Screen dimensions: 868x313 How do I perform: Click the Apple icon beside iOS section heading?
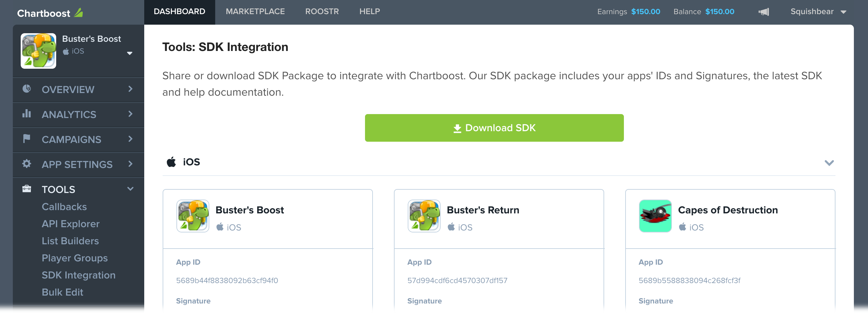pyautogui.click(x=171, y=162)
